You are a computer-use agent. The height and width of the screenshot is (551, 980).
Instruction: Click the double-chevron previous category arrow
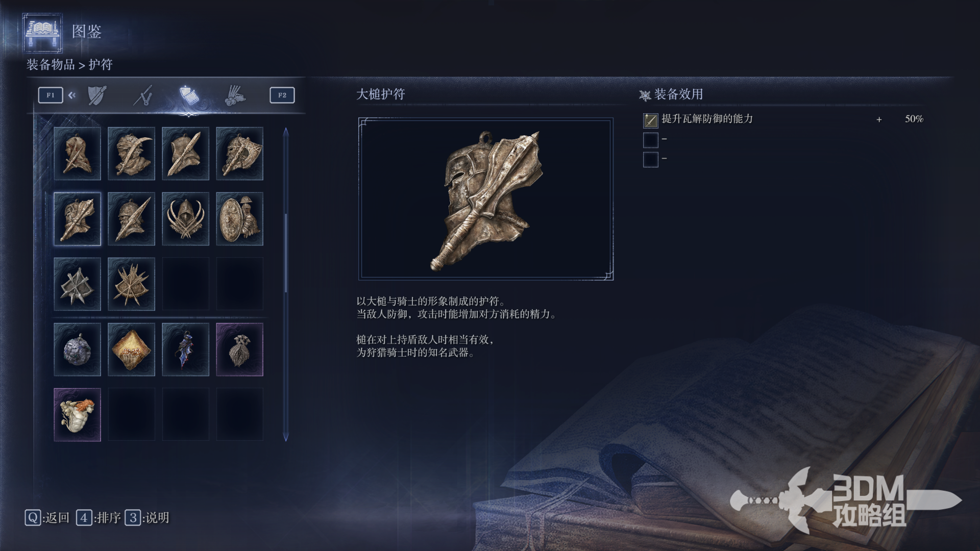[x=72, y=95]
